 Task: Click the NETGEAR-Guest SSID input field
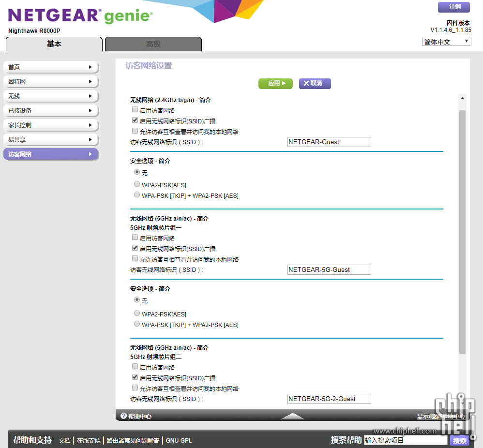point(329,142)
